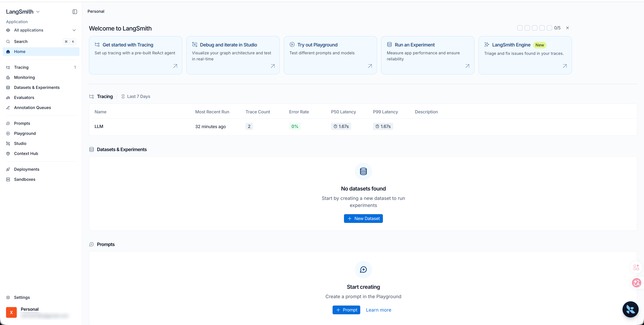Click the Prompts sidebar icon
Screen dimensions: 644x325
[8, 123]
